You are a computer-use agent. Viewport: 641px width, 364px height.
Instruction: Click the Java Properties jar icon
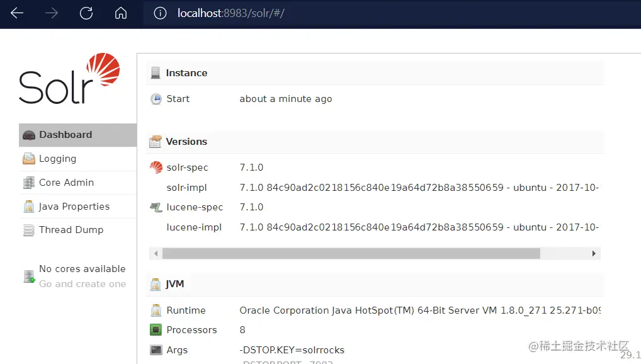click(x=28, y=207)
